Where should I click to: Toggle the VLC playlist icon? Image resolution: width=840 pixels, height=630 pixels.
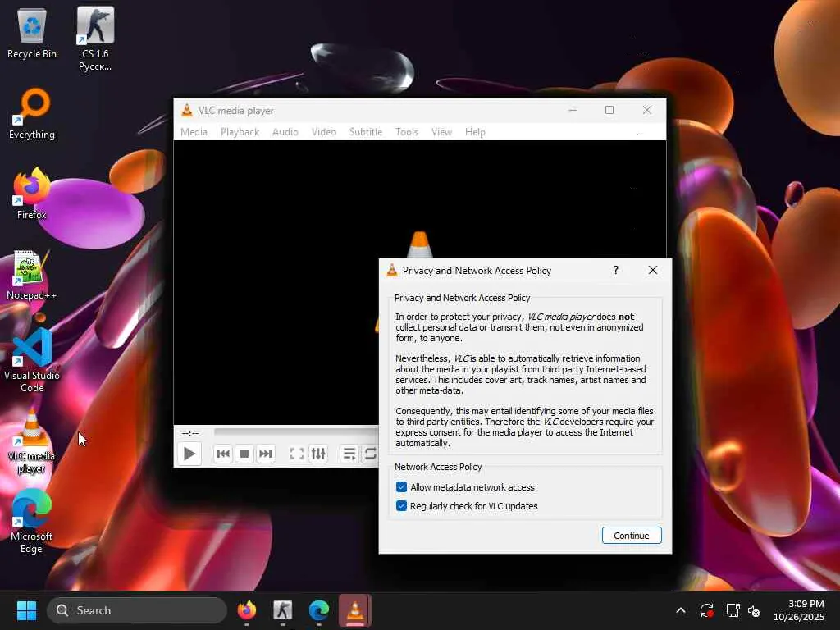coord(349,454)
